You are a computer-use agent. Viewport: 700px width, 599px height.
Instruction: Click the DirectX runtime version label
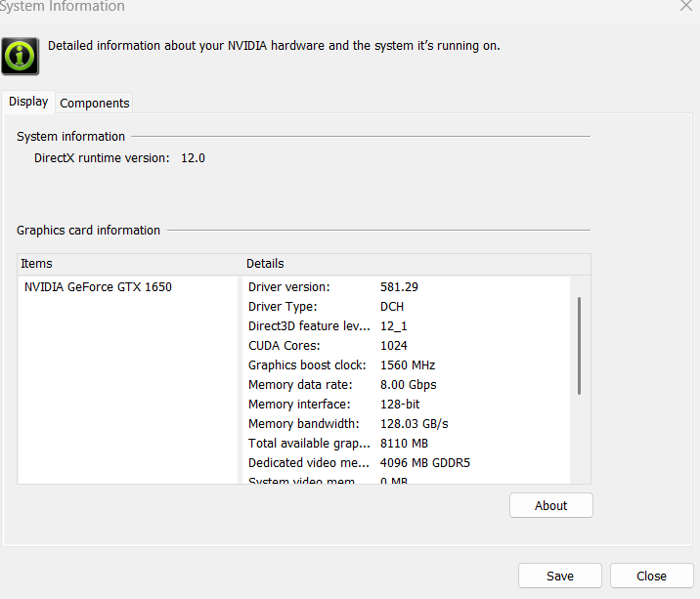click(x=102, y=158)
